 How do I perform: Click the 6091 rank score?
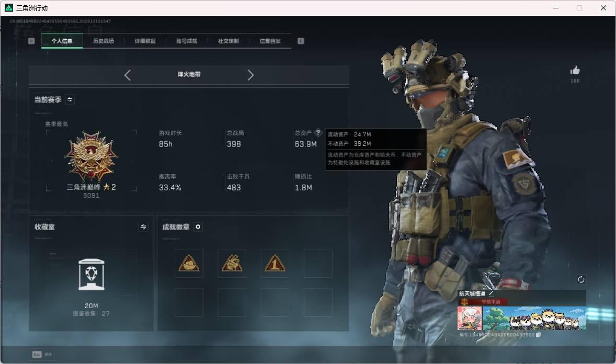click(91, 196)
